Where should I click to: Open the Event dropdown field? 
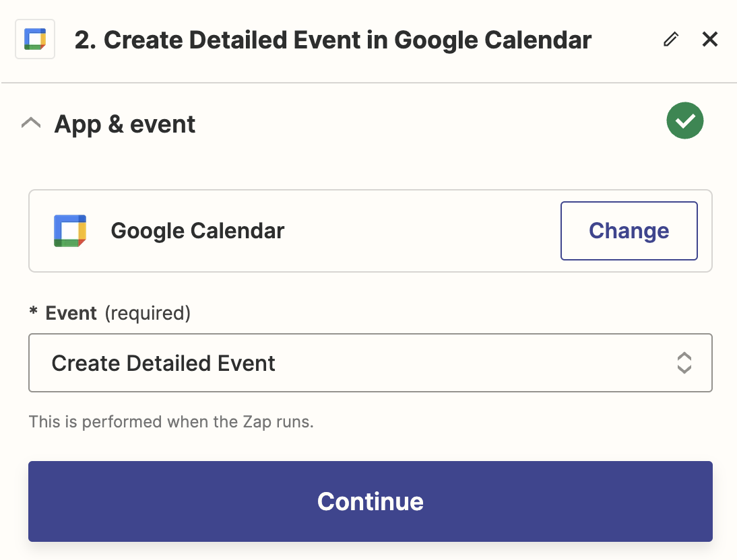click(370, 363)
